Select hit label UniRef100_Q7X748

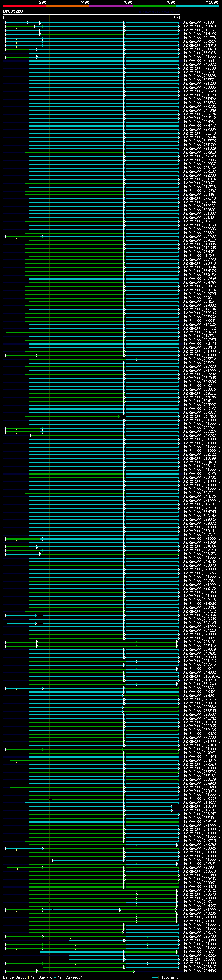coord(199,198)
